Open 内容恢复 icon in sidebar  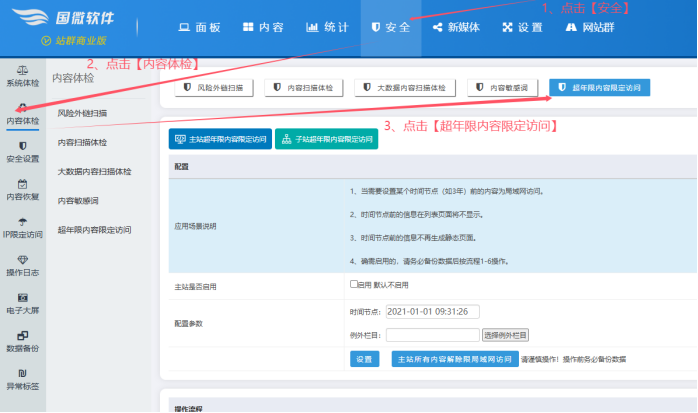[x=22, y=184]
